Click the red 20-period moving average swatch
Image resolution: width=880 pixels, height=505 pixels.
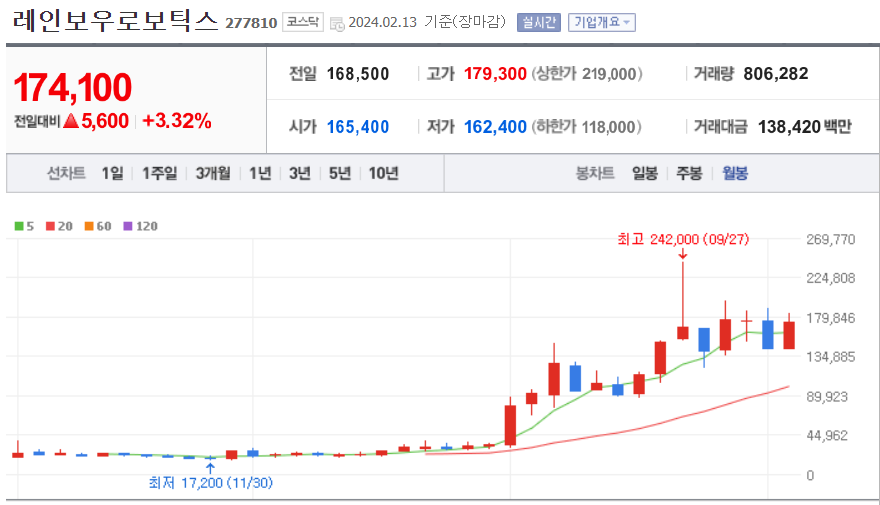pos(51,226)
